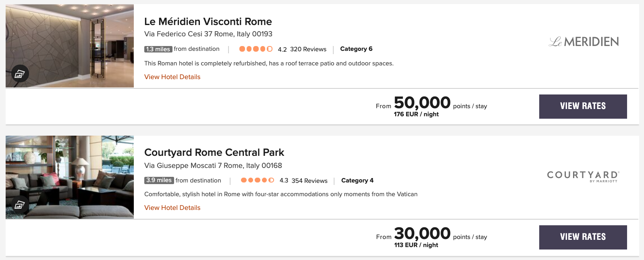Screen dimensions: 644x260
Task: Open the Le Méridien Visconti Rome hotel name
Action: pos(208,21)
